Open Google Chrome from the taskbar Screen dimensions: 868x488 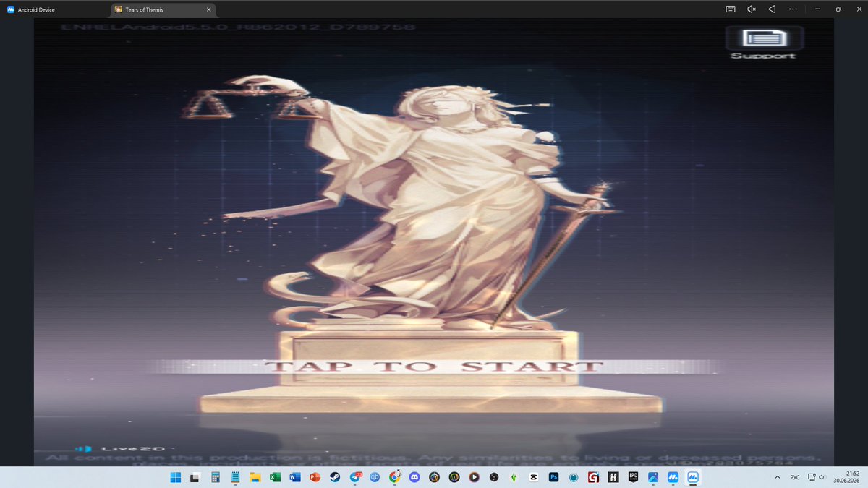394,477
